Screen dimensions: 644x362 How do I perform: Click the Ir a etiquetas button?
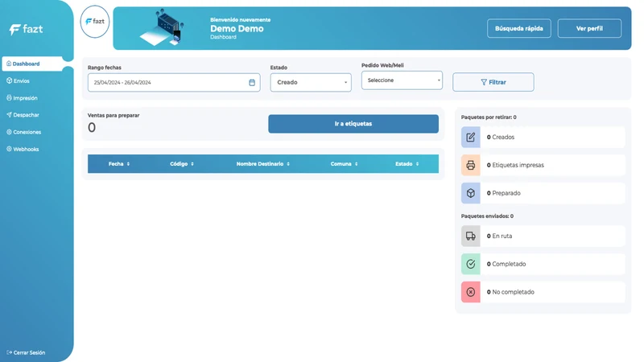click(x=353, y=124)
